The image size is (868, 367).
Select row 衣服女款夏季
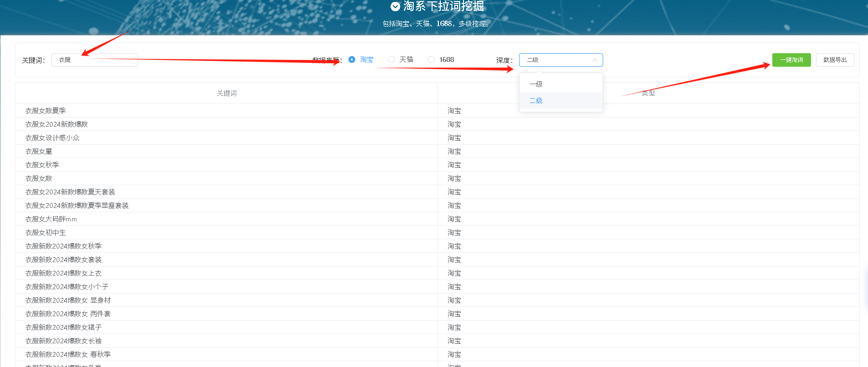click(437, 111)
